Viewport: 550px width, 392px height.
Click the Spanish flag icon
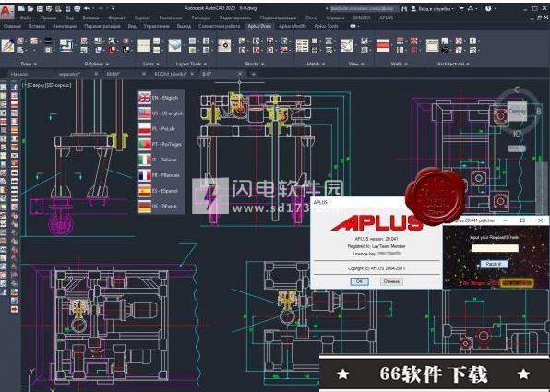point(145,191)
